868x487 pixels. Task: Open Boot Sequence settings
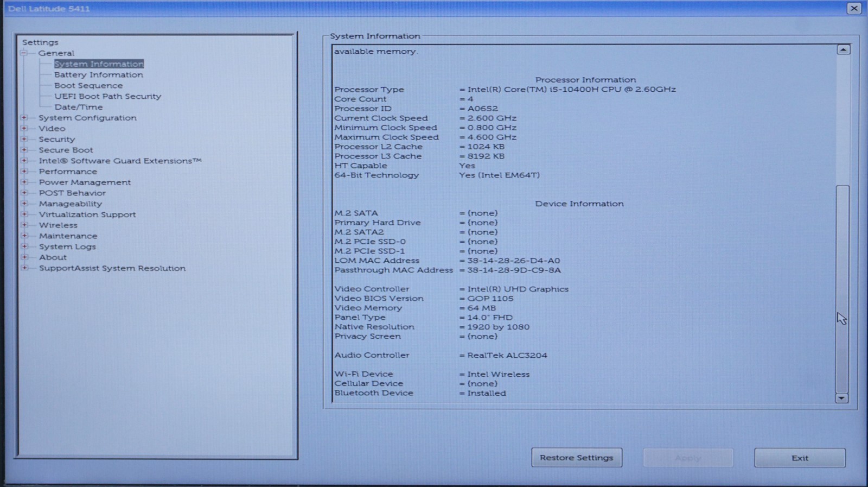pos(88,86)
